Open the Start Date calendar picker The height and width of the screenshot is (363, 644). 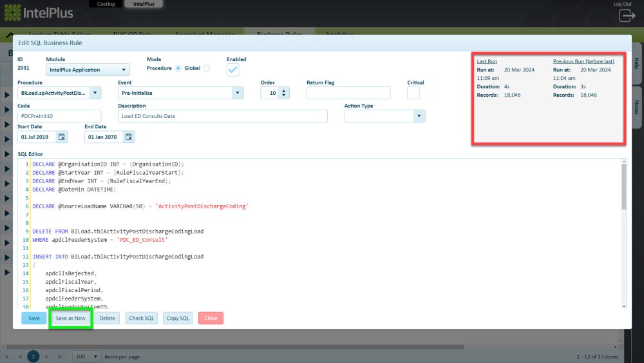(x=61, y=137)
